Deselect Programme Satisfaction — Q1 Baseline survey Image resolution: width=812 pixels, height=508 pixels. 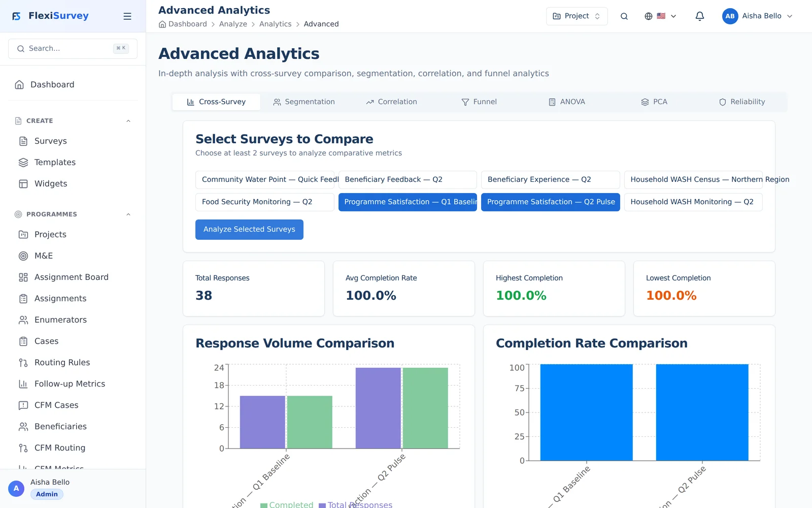(408, 202)
